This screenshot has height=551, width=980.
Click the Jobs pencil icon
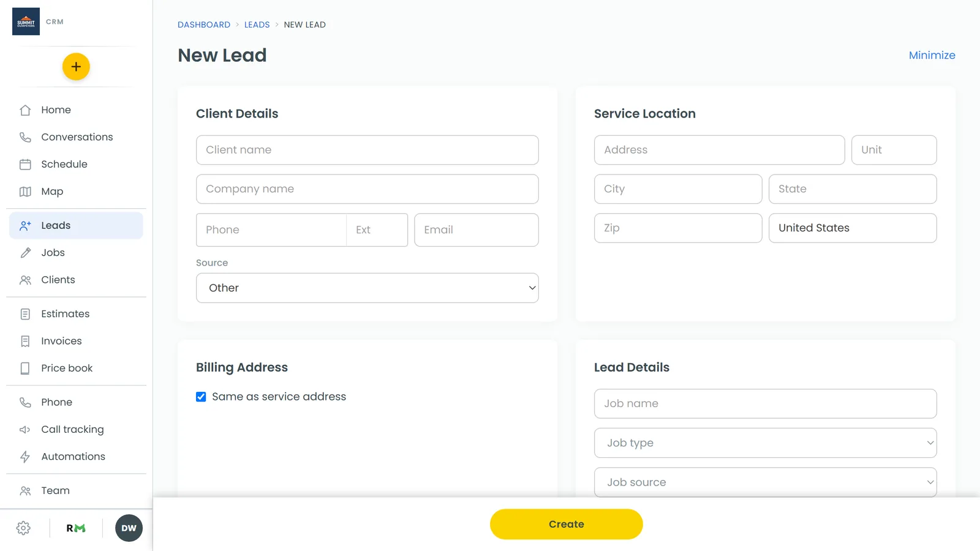[25, 252]
